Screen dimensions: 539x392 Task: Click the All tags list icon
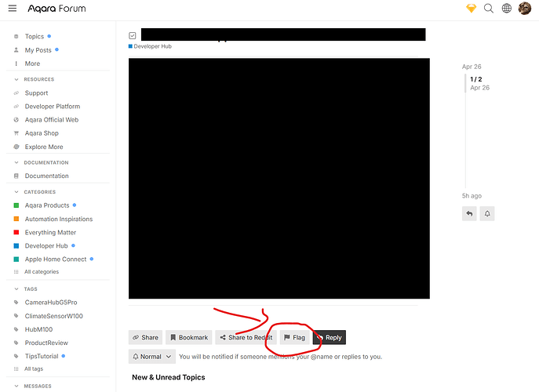16,369
